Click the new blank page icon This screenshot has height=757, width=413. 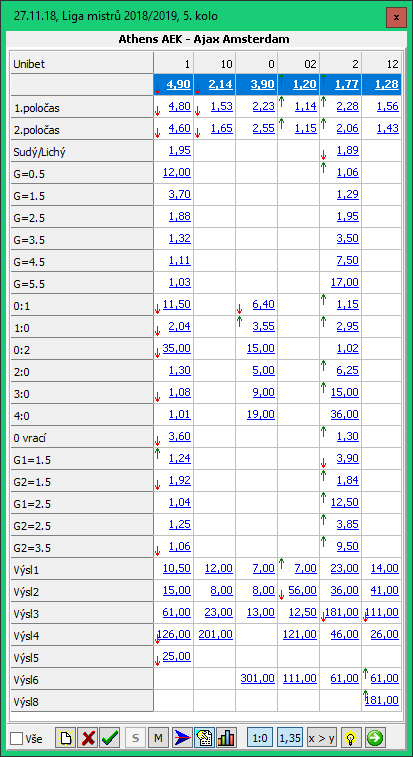click(x=65, y=738)
